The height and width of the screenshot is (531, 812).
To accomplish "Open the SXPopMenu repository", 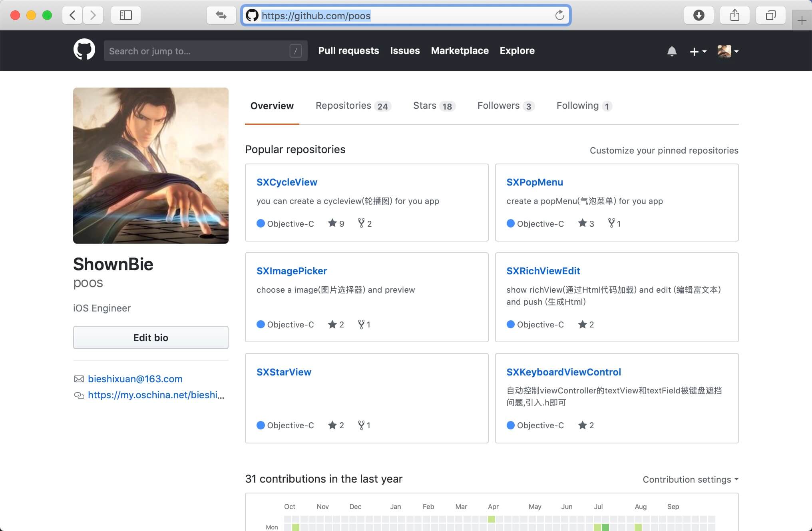I will click(535, 182).
